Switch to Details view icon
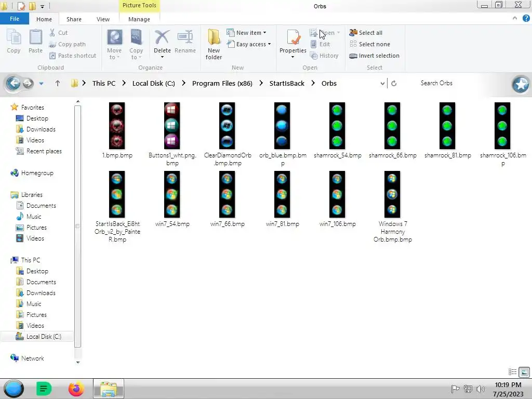This screenshot has width=532, height=399. pos(512,372)
